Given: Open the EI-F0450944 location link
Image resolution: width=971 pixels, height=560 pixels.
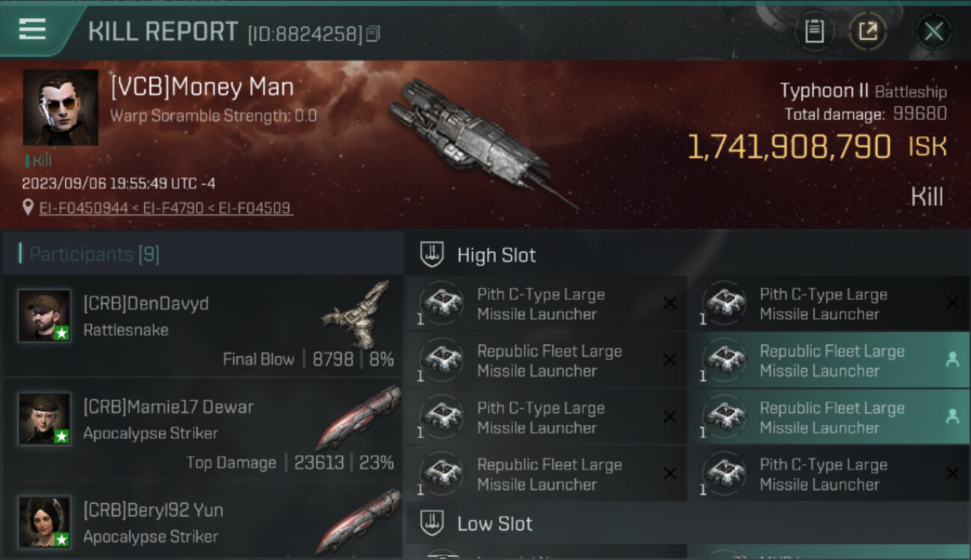Looking at the screenshot, I should point(84,208).
